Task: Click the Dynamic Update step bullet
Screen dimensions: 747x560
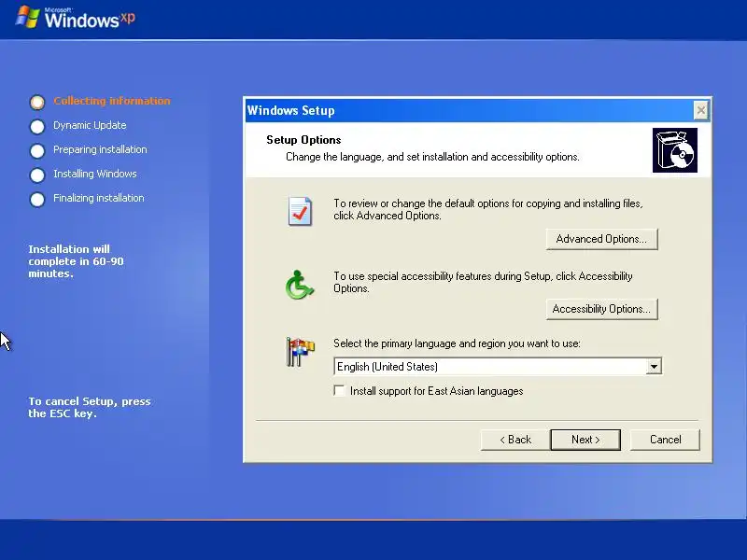Action: [x=37, y=126]
